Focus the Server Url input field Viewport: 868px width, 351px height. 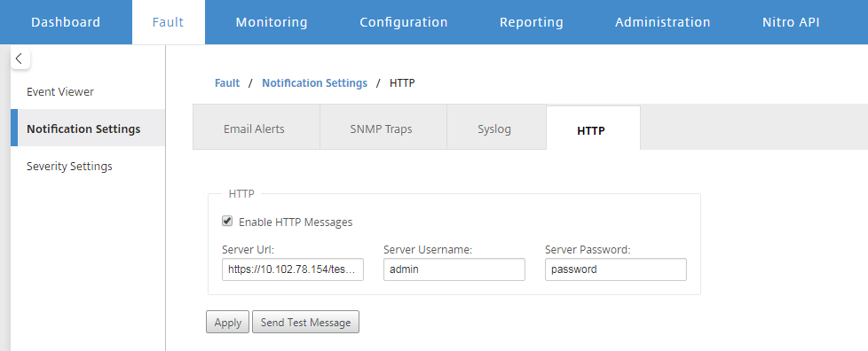293,269
